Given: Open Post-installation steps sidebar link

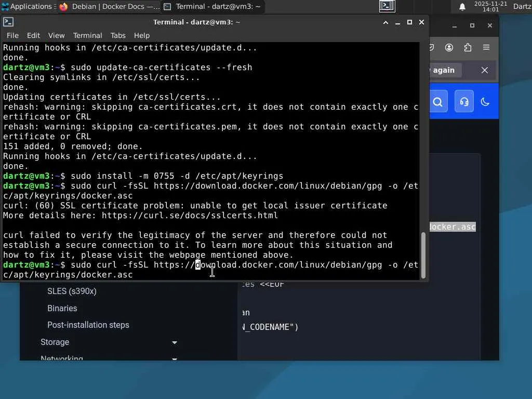Looking at the screenshot, I should click(x=88, y=325).
